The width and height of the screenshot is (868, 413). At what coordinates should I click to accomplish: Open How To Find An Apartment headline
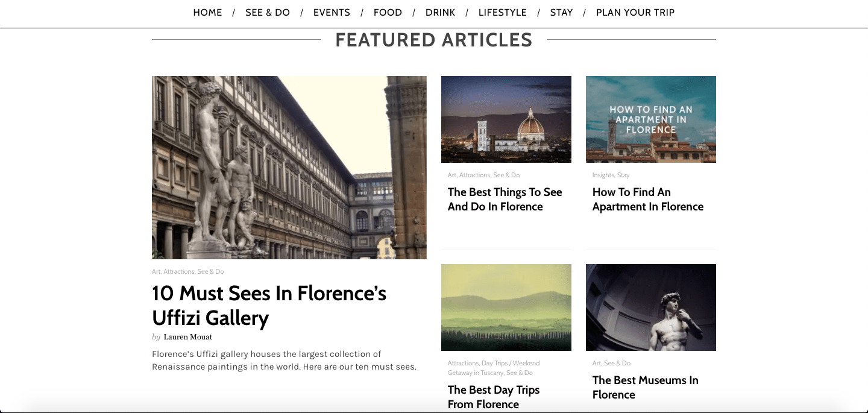coord(647,200)
